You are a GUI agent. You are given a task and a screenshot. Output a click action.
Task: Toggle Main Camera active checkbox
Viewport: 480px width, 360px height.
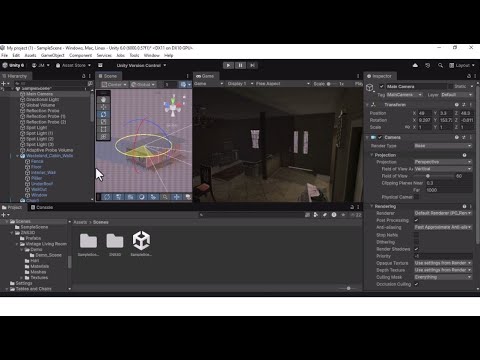382,86
